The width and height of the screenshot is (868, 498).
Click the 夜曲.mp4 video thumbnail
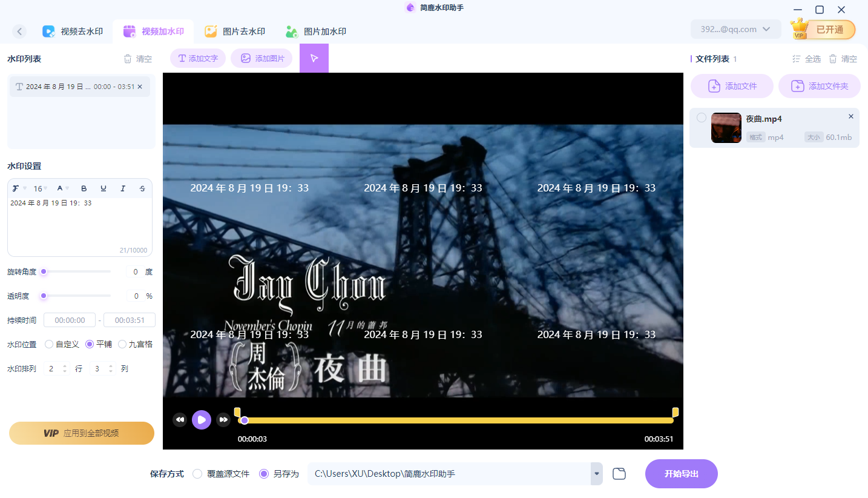click(x=726, y=128)
